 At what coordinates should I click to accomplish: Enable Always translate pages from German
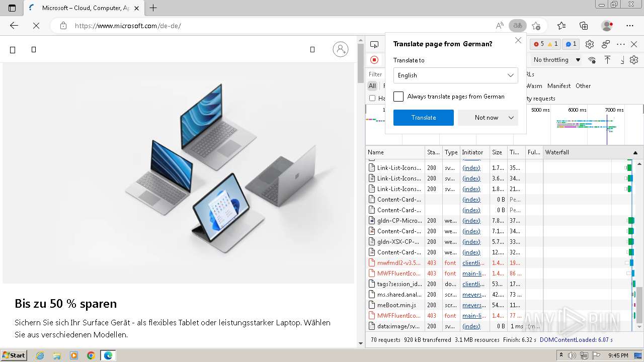point(398,97)
